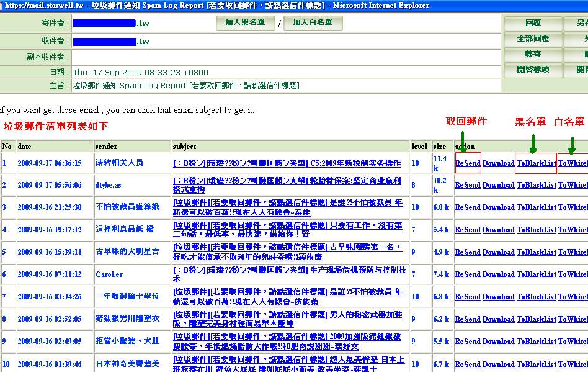Click ToBlackList in row 2
Screen dimensions: 588x372
tap(537, 185)
